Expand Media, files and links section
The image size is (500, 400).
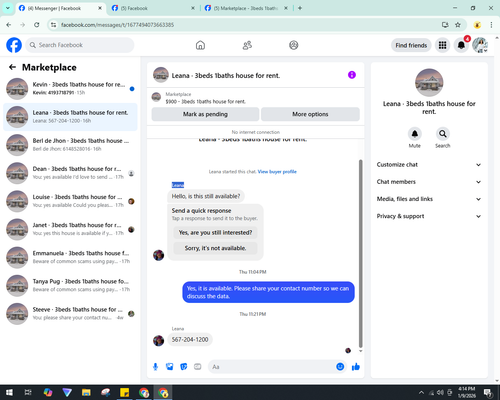[429, 199]
